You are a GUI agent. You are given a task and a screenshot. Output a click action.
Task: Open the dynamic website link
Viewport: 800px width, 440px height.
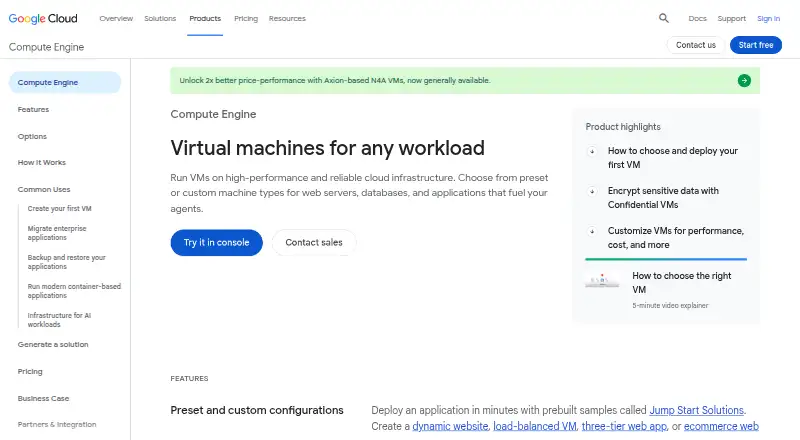pyautogui.click(x=450, y=426)
